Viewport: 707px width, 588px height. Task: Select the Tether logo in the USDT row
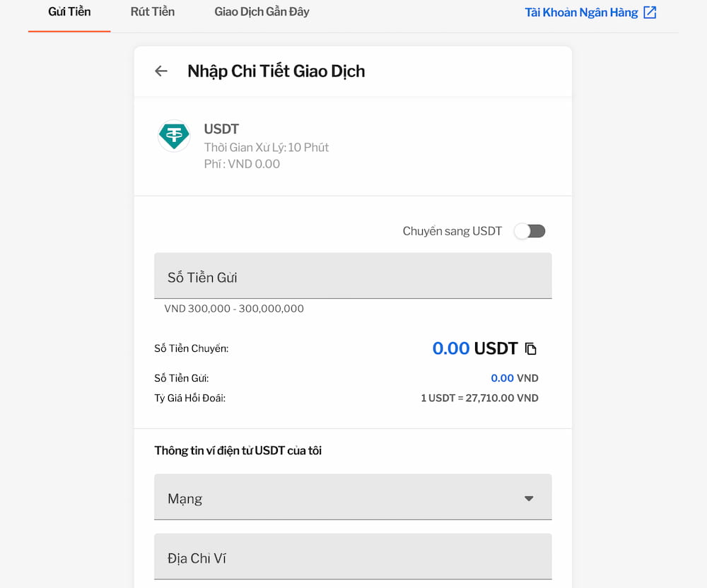click(x=174, y=136)
